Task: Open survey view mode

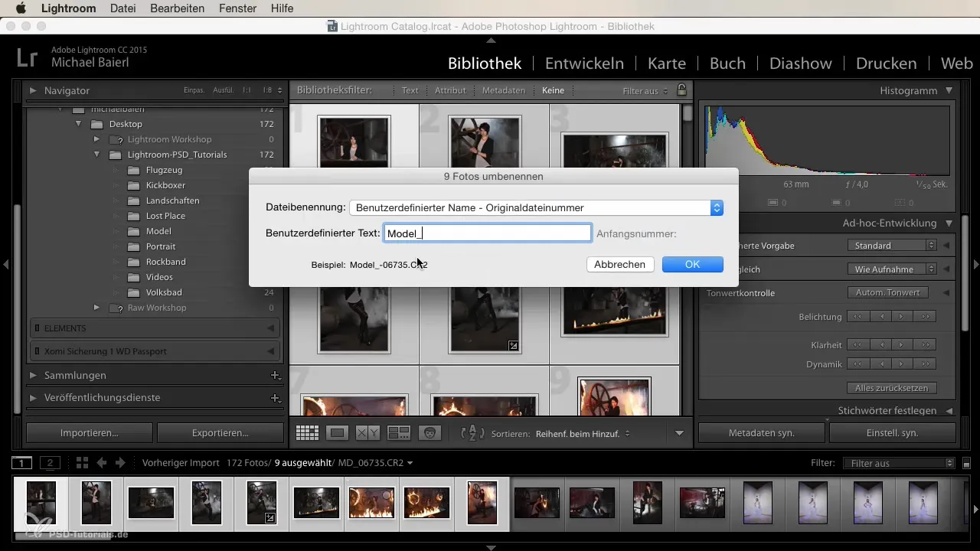Action: point(399,432)
